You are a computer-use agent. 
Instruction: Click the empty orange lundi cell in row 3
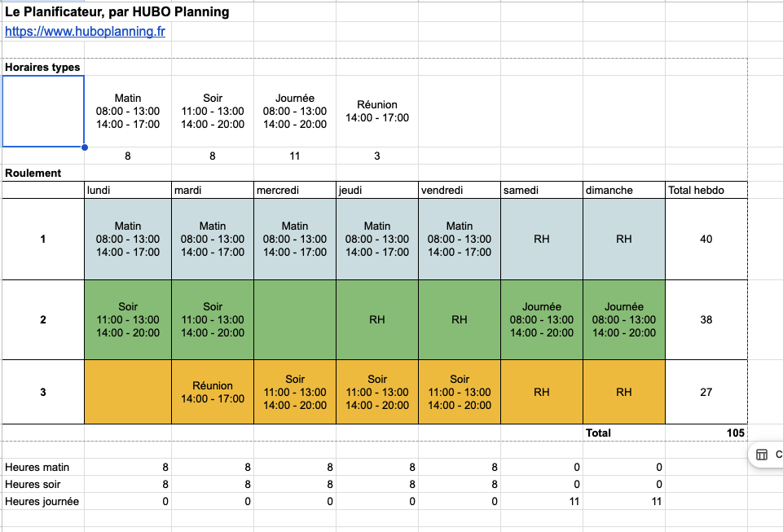[128, 392]
